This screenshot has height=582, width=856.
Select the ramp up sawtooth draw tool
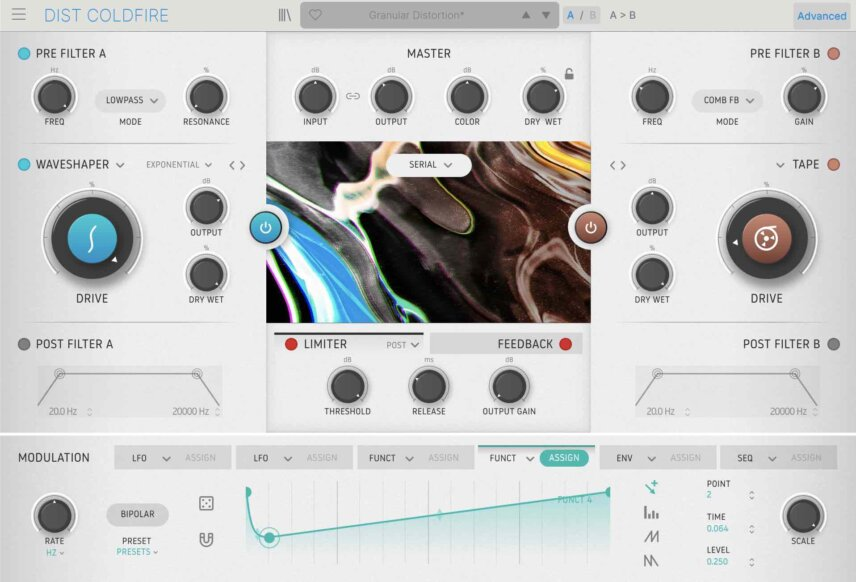pos(651,537)
